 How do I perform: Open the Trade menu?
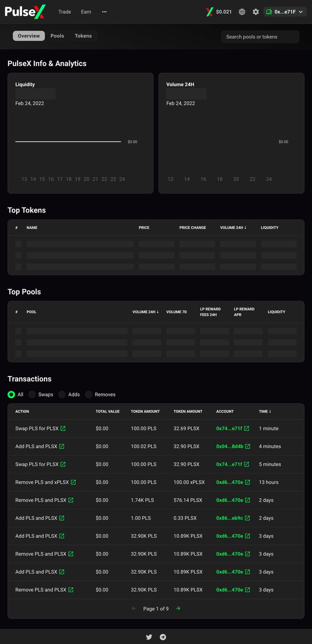click(x=64, y=12)
